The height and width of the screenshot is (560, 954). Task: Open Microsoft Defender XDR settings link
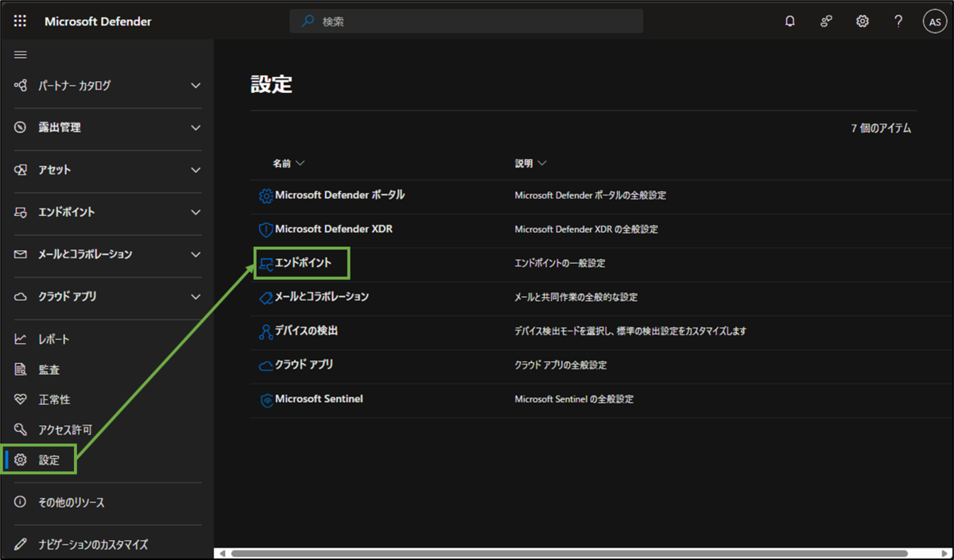334,229
